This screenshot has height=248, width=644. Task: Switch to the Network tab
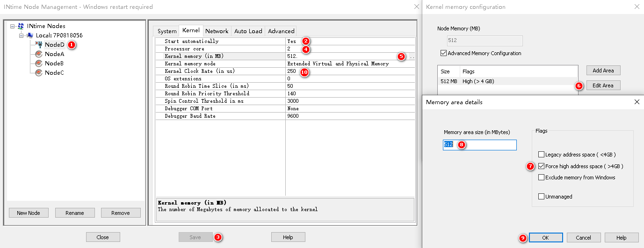click(217, 31)
